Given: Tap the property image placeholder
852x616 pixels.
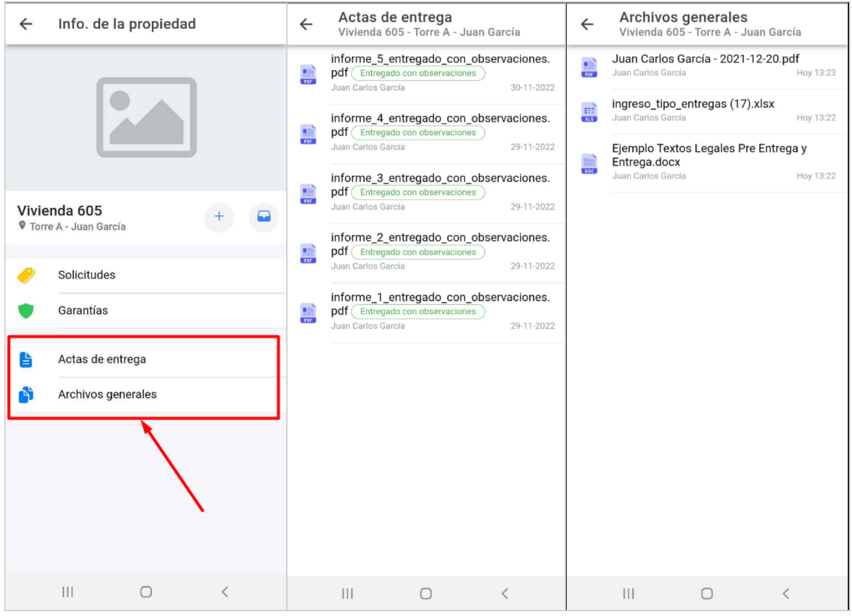Looking at the screenshot, I should pos(147,117).
